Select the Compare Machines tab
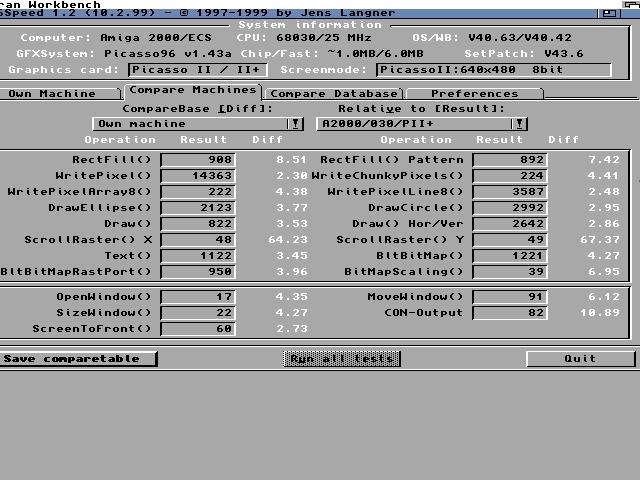This screenshot has height=480, width=640. click(x=193, y=90)
